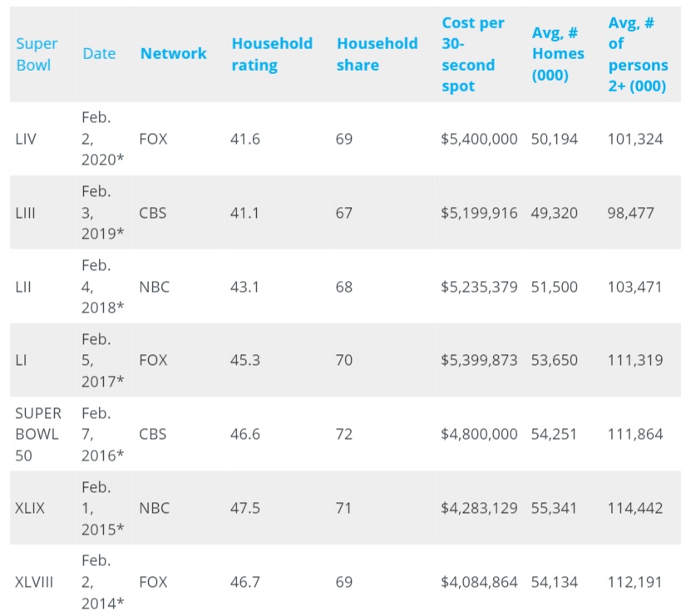Select the SUPER BOWL 50 row label
The width and height of the screenshot is (681, 616).
(x=38, y=434)
